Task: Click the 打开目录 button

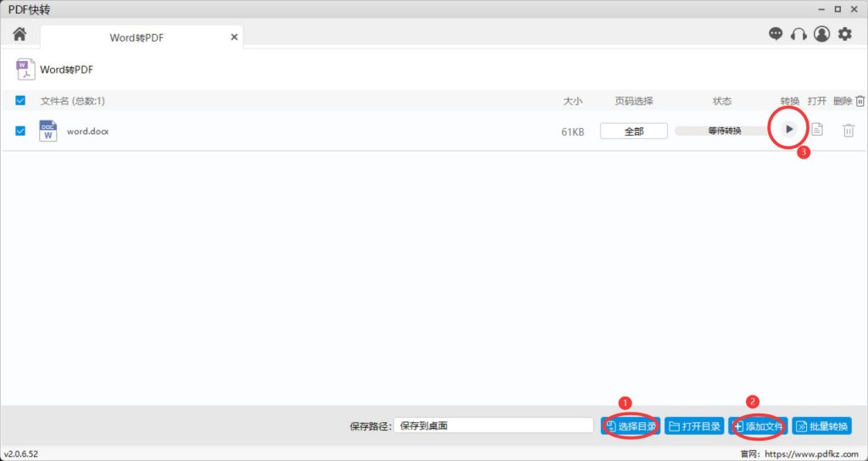Action: pos(694,426)
